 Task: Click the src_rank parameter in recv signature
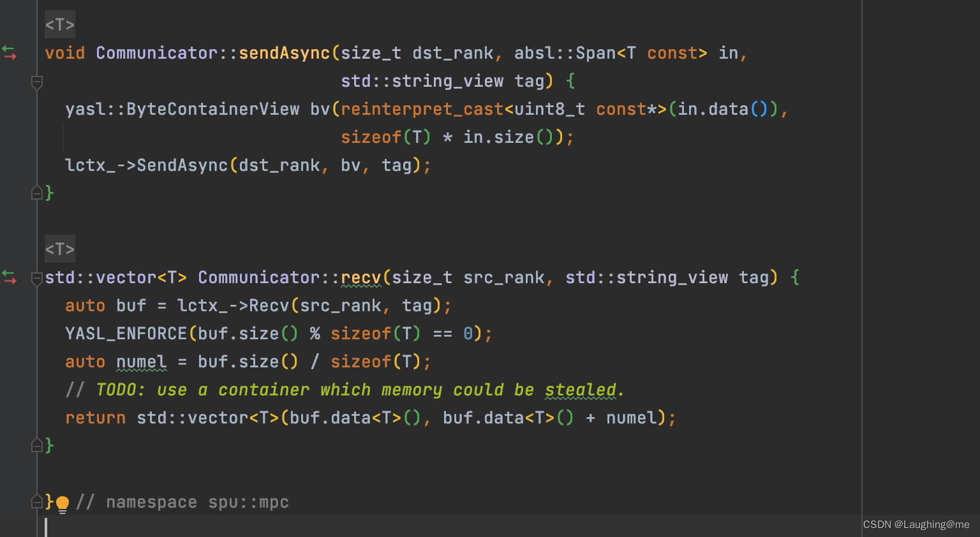coord(504,277)
